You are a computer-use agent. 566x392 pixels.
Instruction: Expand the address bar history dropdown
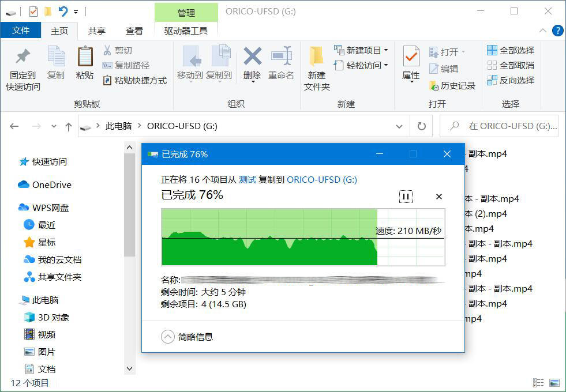tap(399, 126)
